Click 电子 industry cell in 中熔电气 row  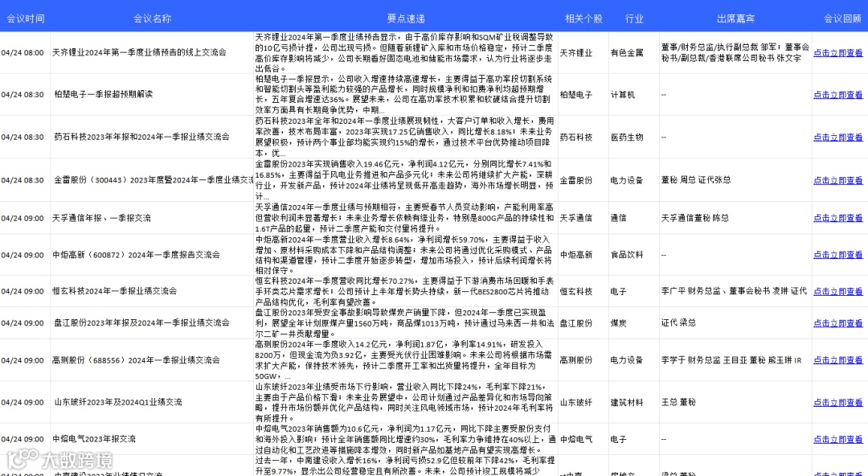(x=618, y=439)
